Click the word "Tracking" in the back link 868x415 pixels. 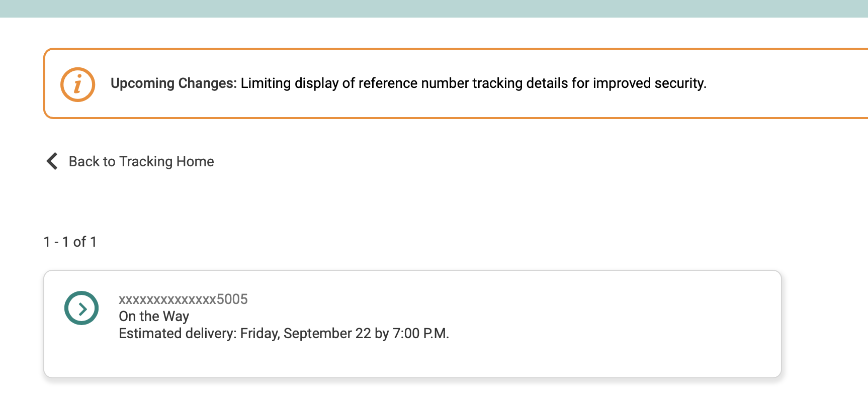146,161
